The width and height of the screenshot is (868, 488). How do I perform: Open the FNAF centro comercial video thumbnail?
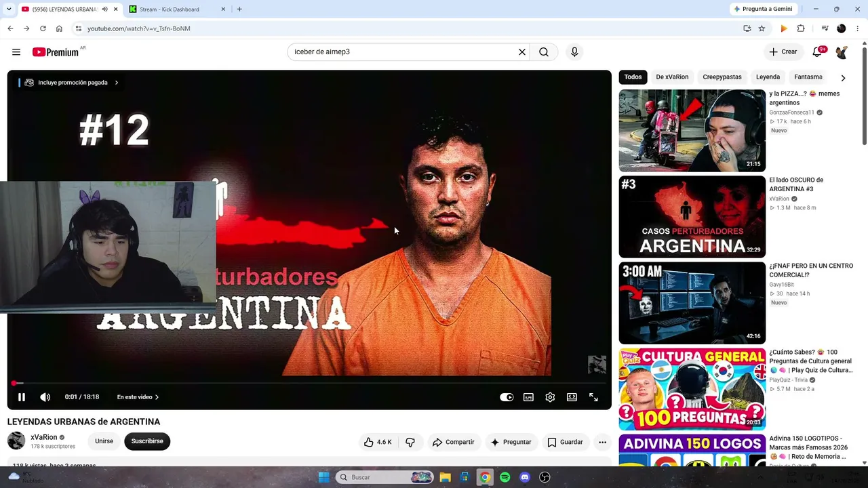[692, 303]
